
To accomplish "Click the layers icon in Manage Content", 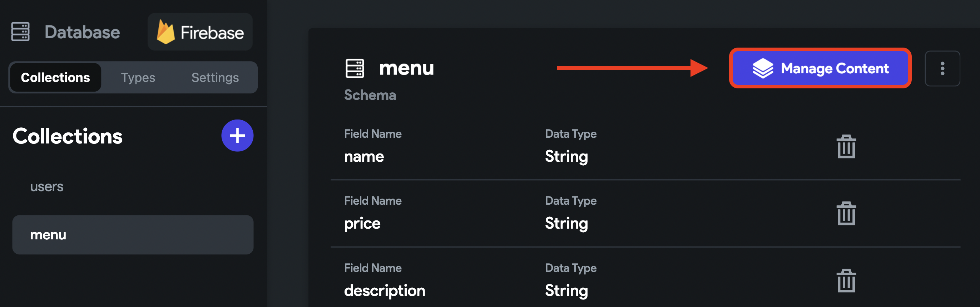I will [x=762, y=69].
